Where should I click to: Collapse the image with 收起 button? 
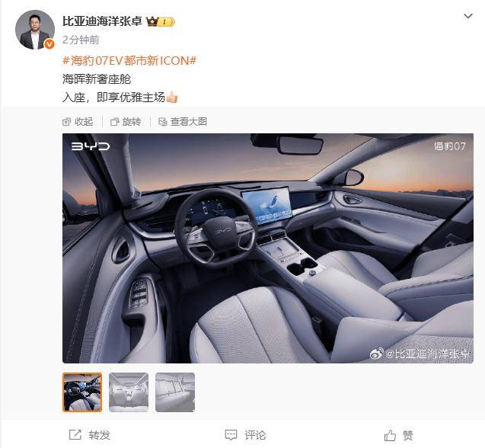coord(78,122)
